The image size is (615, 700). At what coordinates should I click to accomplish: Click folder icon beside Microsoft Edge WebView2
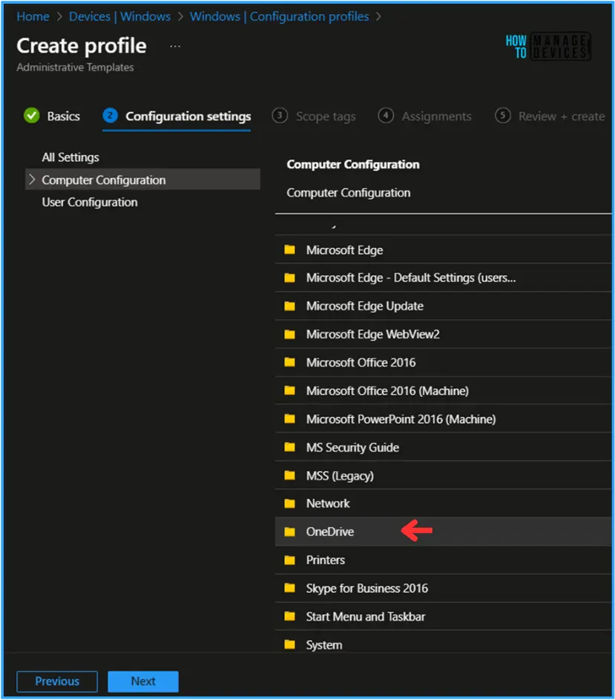(x=289, y=334)
